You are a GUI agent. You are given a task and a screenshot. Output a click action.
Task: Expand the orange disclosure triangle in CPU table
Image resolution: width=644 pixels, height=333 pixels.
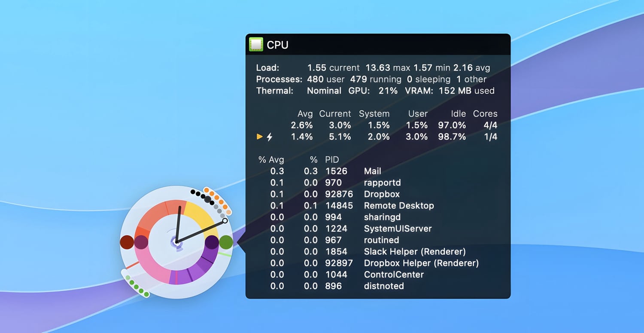point(259,137)
